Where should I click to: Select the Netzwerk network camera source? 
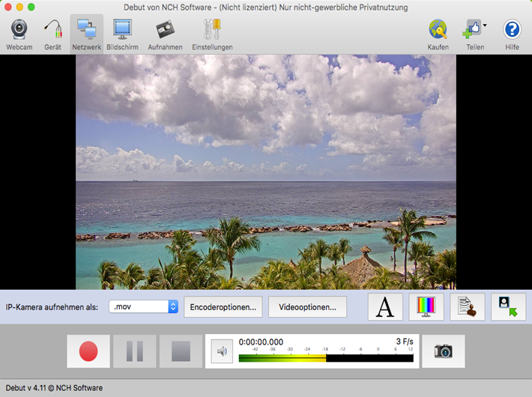click(x=86, y=34)
